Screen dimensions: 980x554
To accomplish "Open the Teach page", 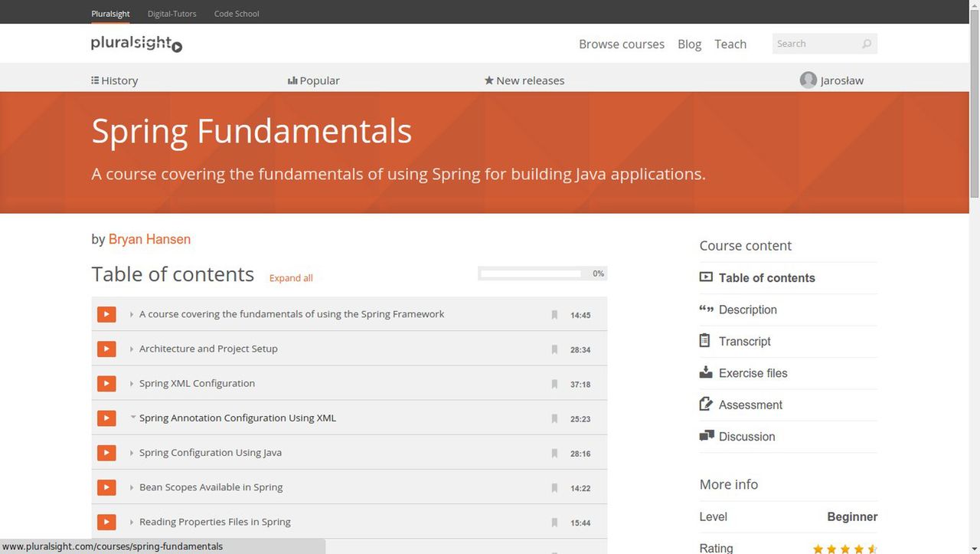I will click(x=730, y=44).
